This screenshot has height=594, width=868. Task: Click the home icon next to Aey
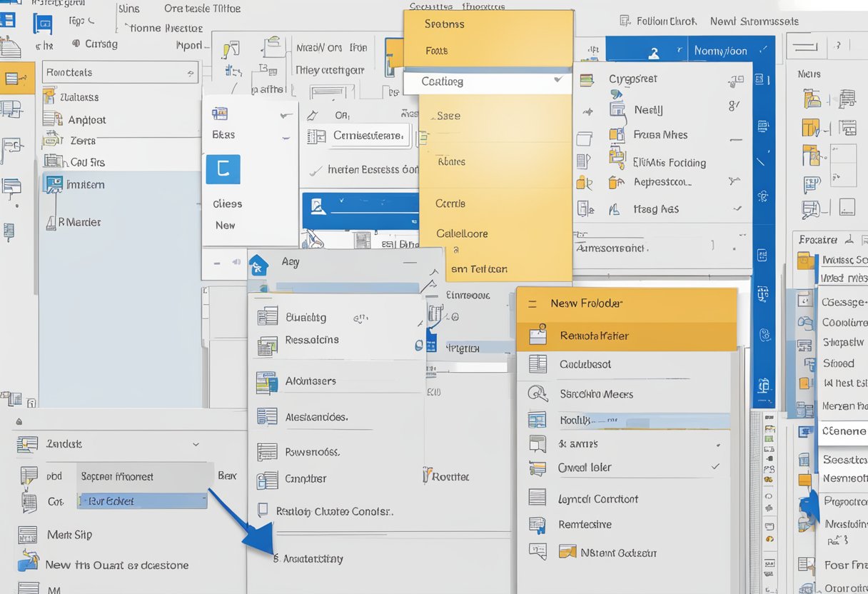(258, 266)
